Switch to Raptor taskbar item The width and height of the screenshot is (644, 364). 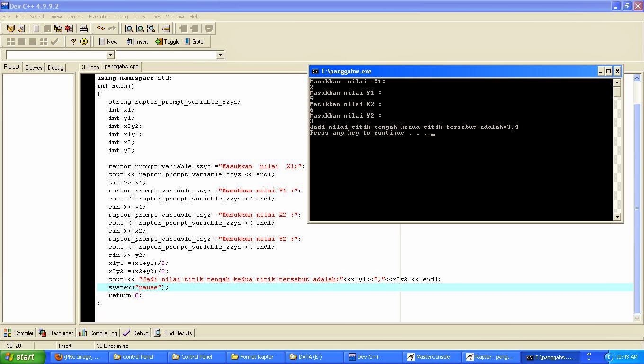492,357
